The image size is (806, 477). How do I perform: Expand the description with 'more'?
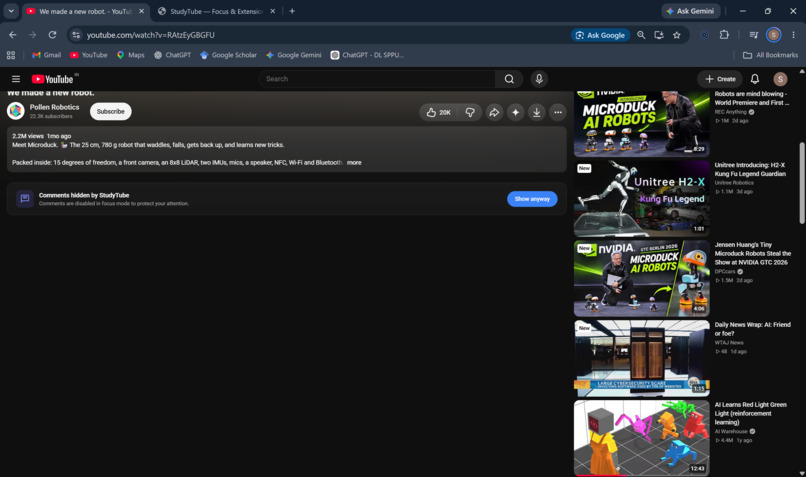(354, 162)
